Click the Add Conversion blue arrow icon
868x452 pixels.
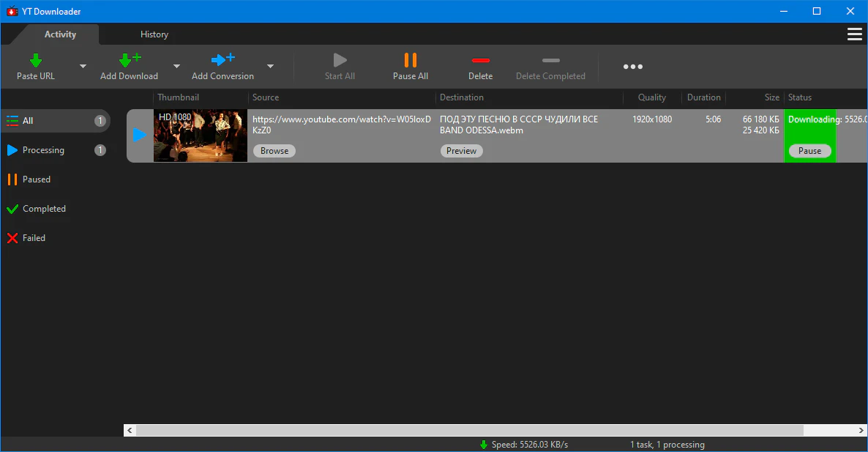[x=222, y=61]
